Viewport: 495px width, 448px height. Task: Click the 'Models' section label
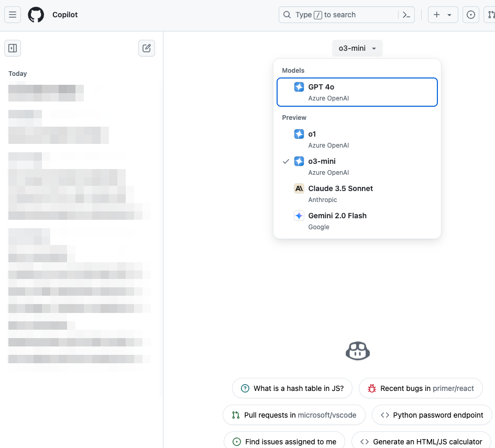(x=293, y=70)
